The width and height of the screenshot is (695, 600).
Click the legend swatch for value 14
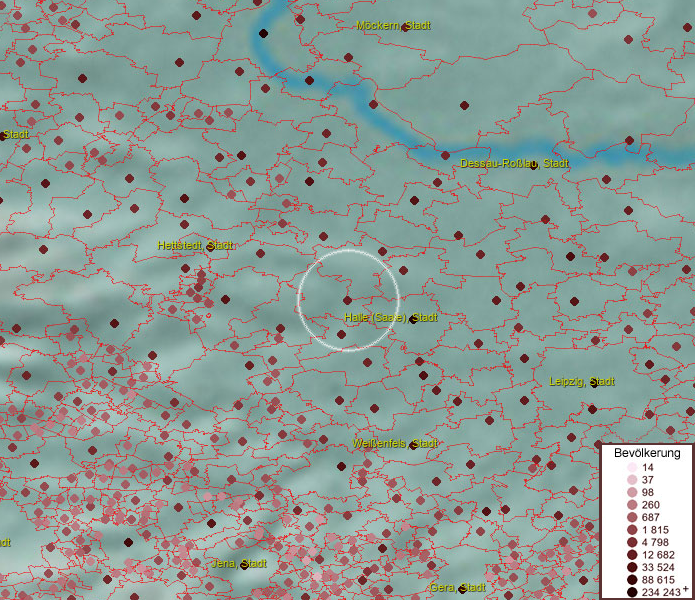tap(631, 468)
